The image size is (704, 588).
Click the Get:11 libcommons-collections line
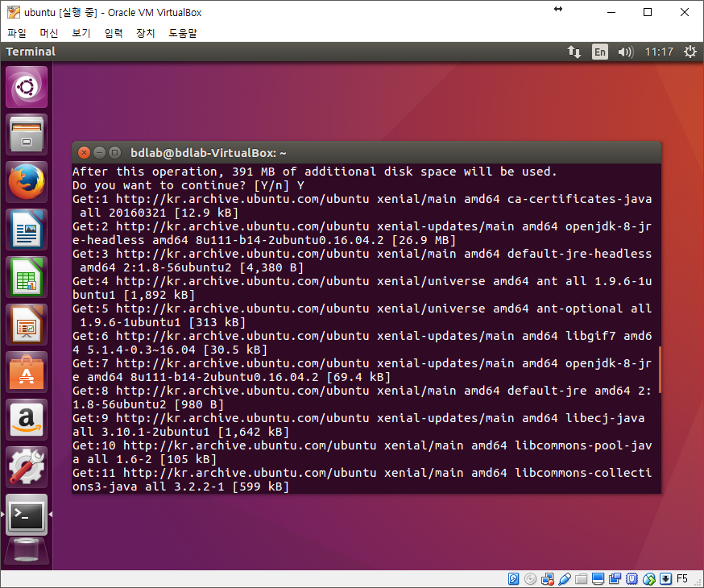(362, 480)
